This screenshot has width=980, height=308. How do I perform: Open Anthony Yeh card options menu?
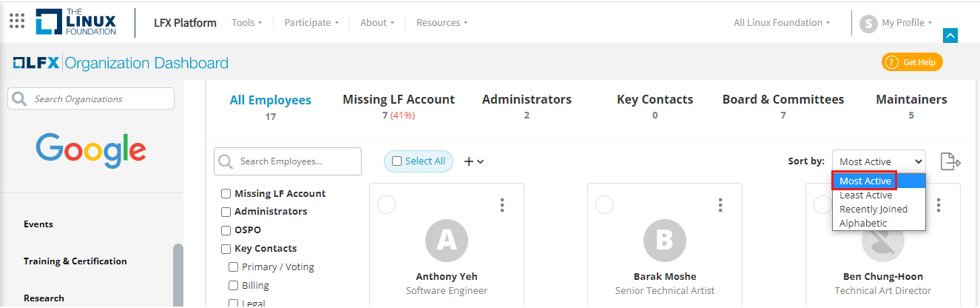[502, 204]
